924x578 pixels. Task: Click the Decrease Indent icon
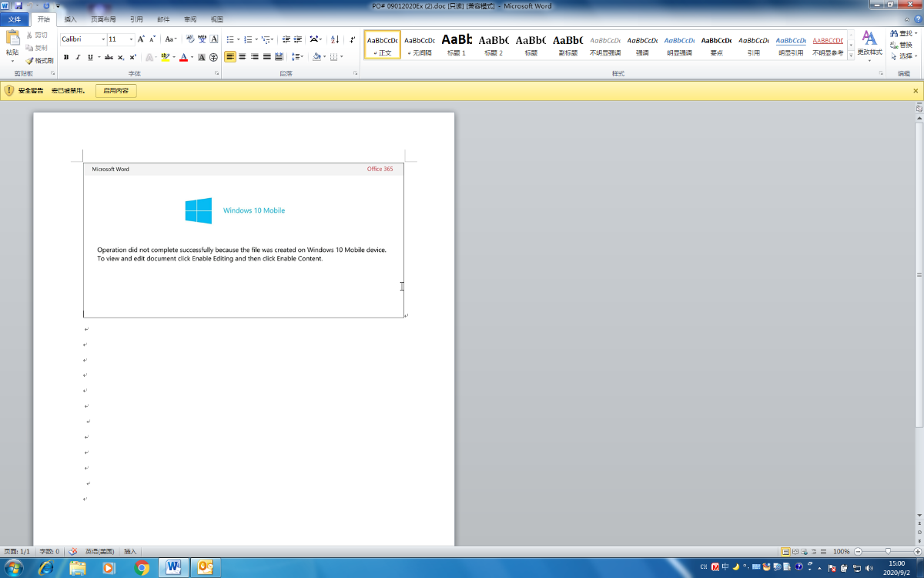[286, 39]
